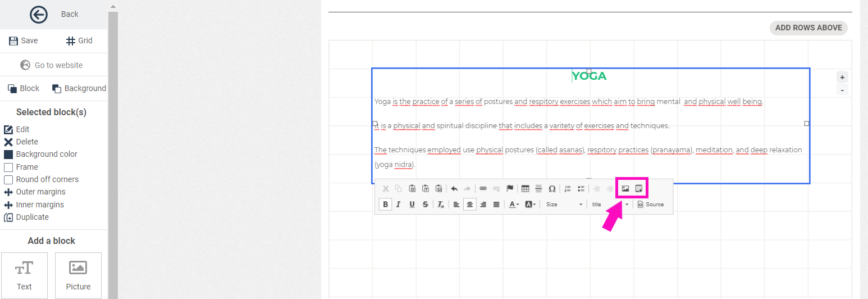Click the insert link icon
Viewport: 868px width, 299px height.
(483, 189)
